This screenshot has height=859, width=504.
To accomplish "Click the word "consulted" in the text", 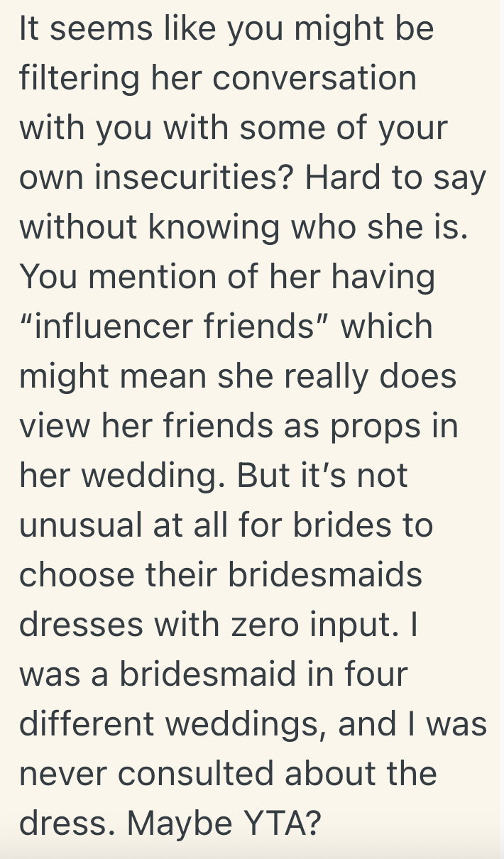I will point(202,773).
